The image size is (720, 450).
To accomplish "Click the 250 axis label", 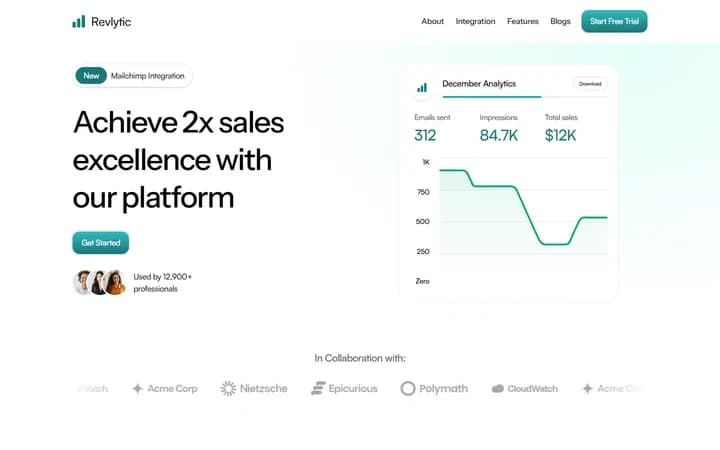I will 423,251.
